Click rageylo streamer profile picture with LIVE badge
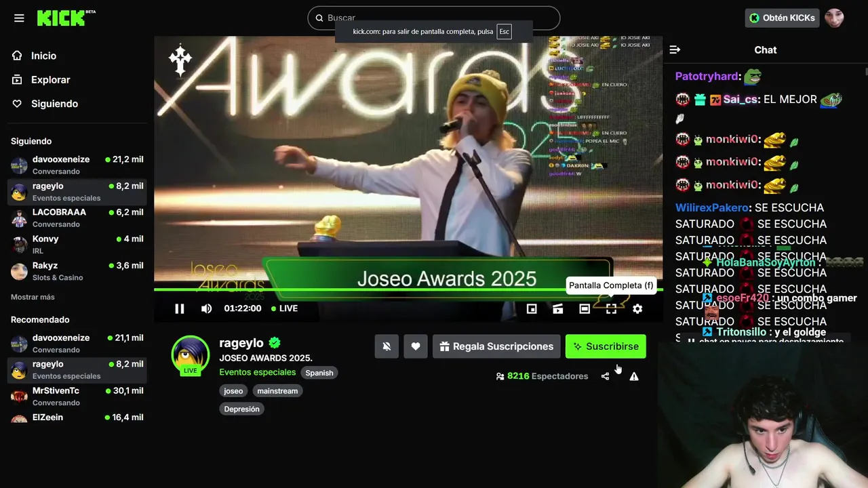This screenshot has height=488, width=868. pos(191,355)
